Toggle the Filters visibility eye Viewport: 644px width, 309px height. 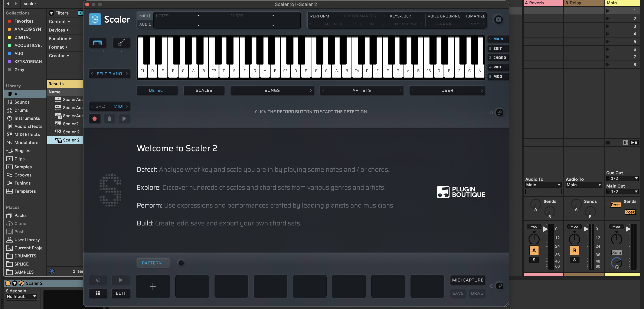(81, 13)
